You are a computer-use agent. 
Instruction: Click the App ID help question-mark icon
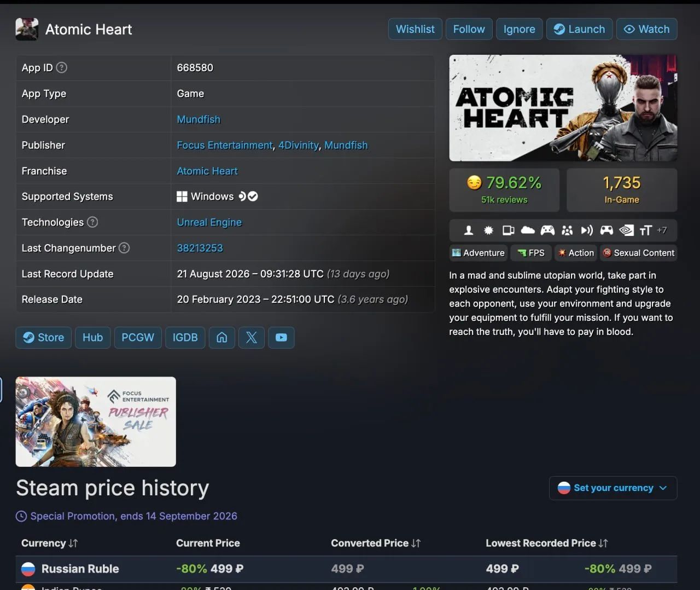[62, 67]
